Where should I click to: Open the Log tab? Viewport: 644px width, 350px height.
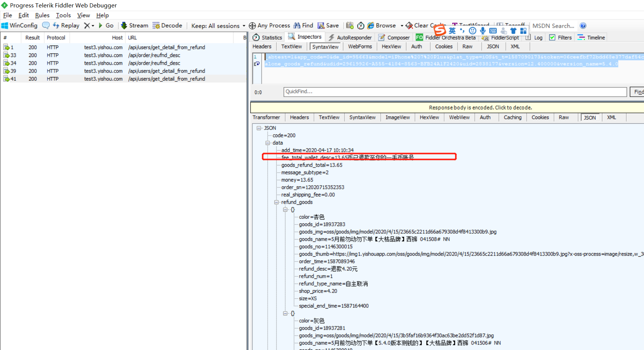534,37
